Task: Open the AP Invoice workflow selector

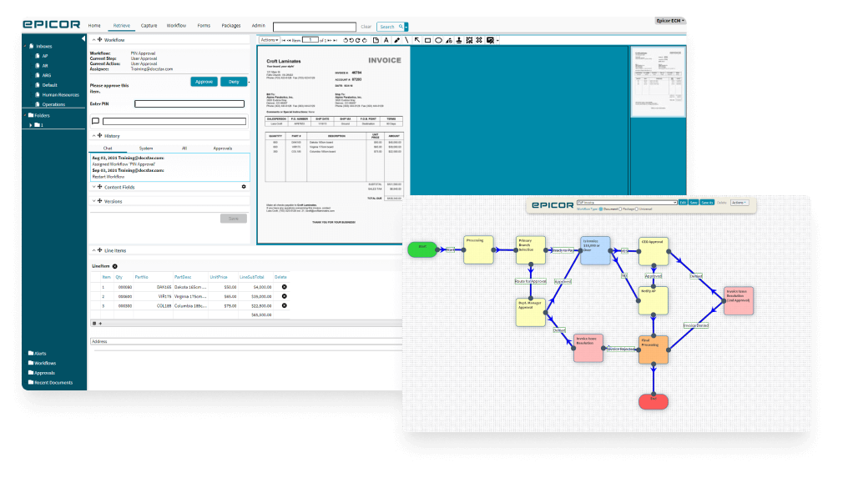Action: pyautogui.click(x=626, y=203)
